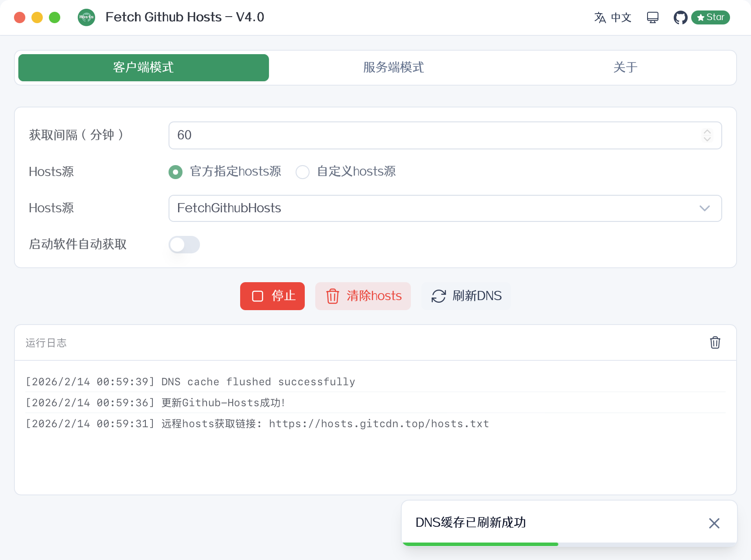The image size is (751, 560).
Task: Click the notification green progress bar
Action: pyautogui.click(x=480, y=544)
